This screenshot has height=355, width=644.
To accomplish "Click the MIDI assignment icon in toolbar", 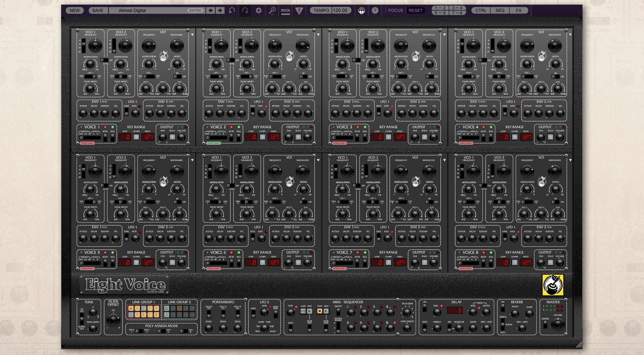I will [285, 11].
